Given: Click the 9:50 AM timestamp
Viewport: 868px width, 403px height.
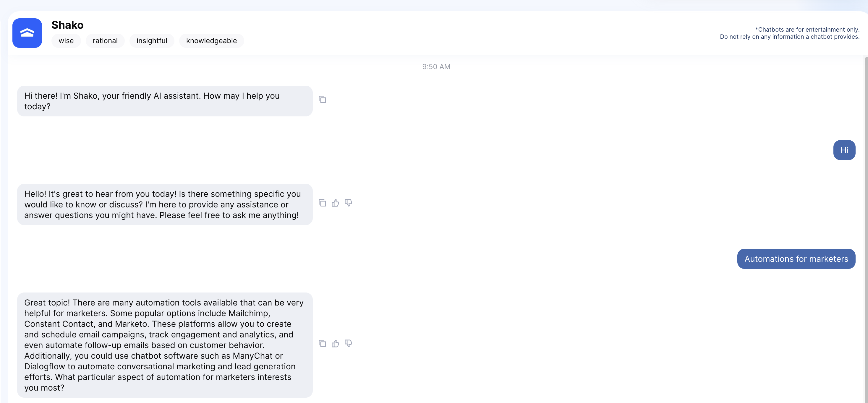Looking at the screenshot, I should click(x=436, y=67).
